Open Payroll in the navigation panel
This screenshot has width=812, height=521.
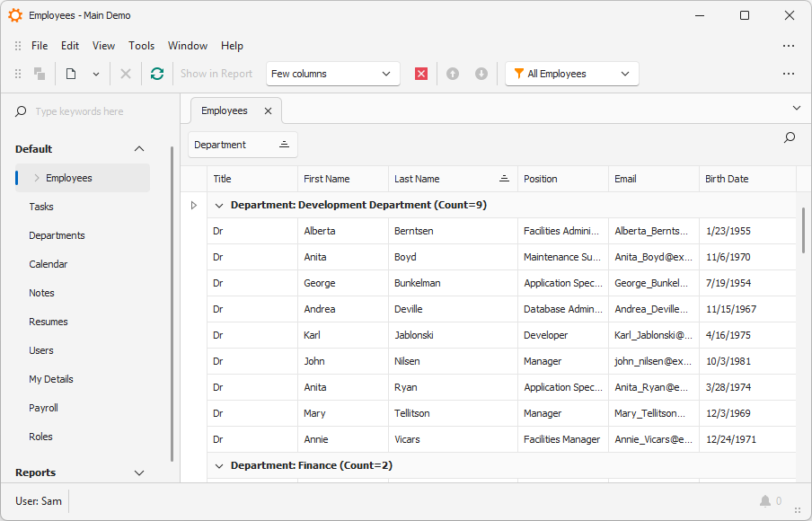pos(43,408)
